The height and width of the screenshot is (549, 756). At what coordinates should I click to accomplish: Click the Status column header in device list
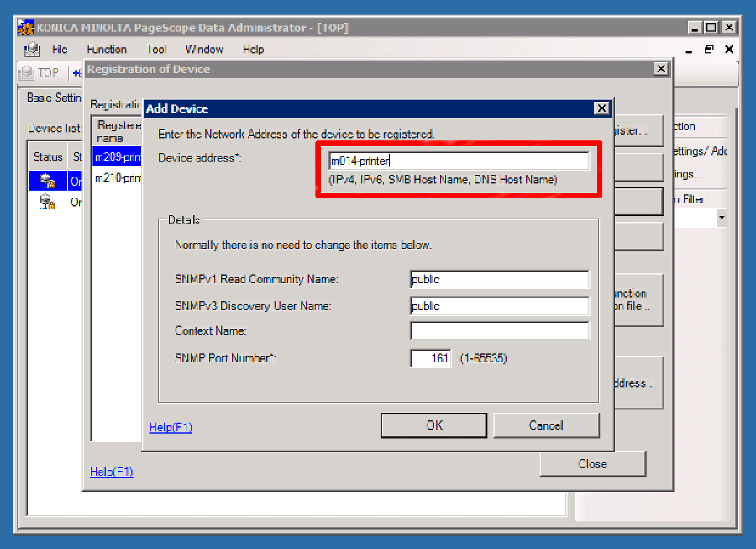click(x=48, y=156)
